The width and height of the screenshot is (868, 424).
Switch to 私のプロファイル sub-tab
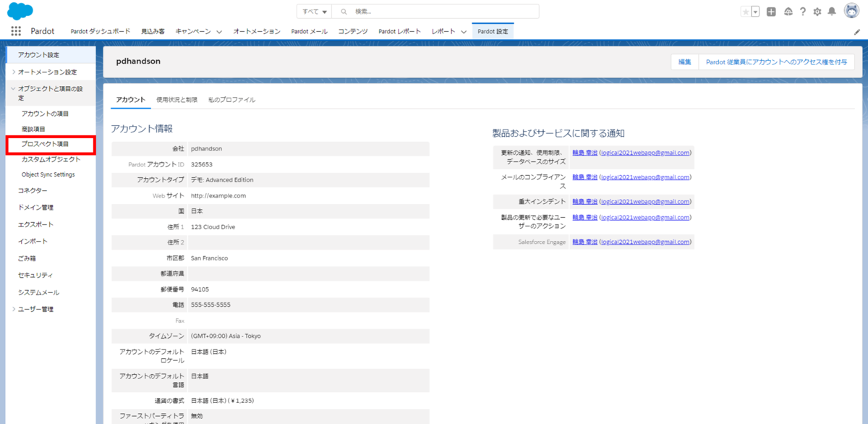pyautogui.click(x=231, y=100)
